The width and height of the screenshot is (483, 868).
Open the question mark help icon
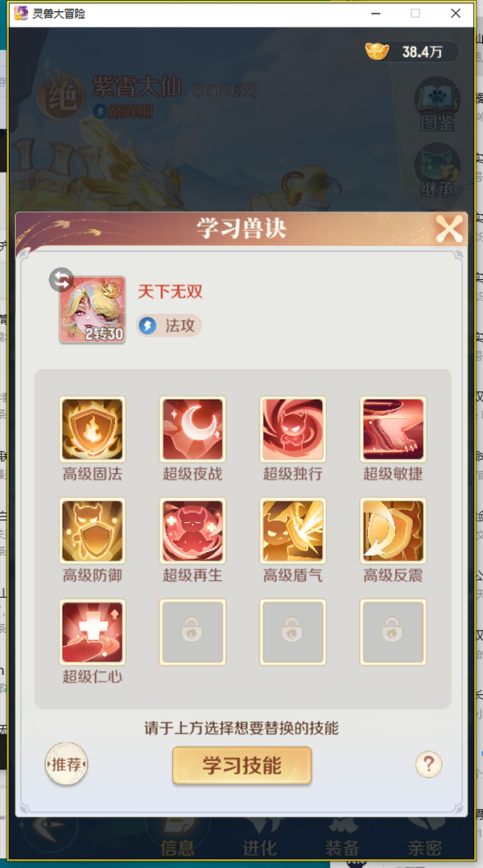(429, 764)
